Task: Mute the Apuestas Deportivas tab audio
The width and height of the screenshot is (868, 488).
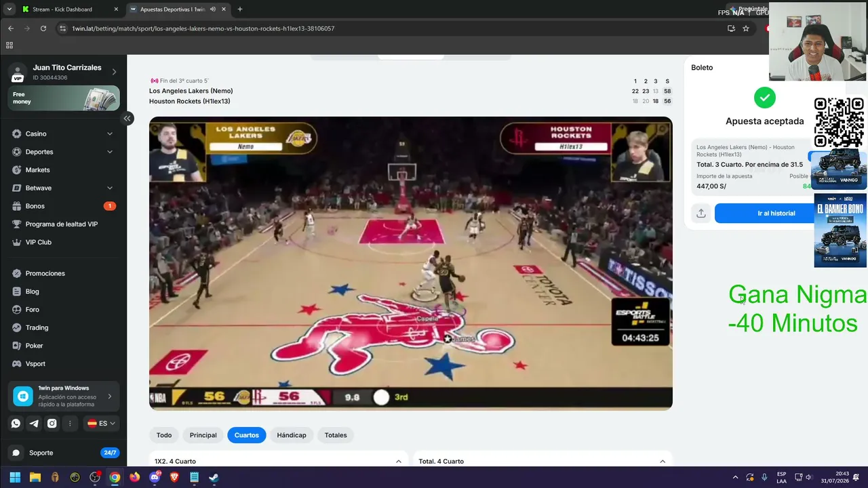Action: tap(213, 9)
